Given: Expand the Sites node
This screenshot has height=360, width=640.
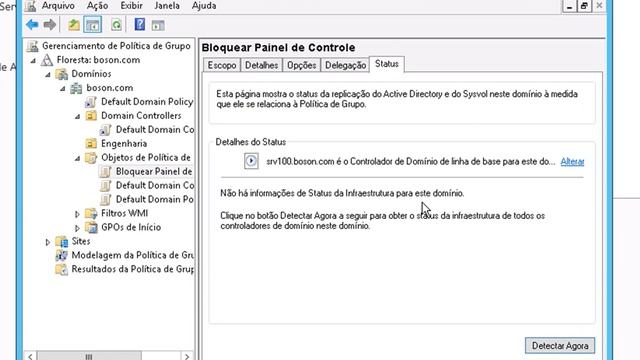Looking at the screenshot, I should [48, 242].
